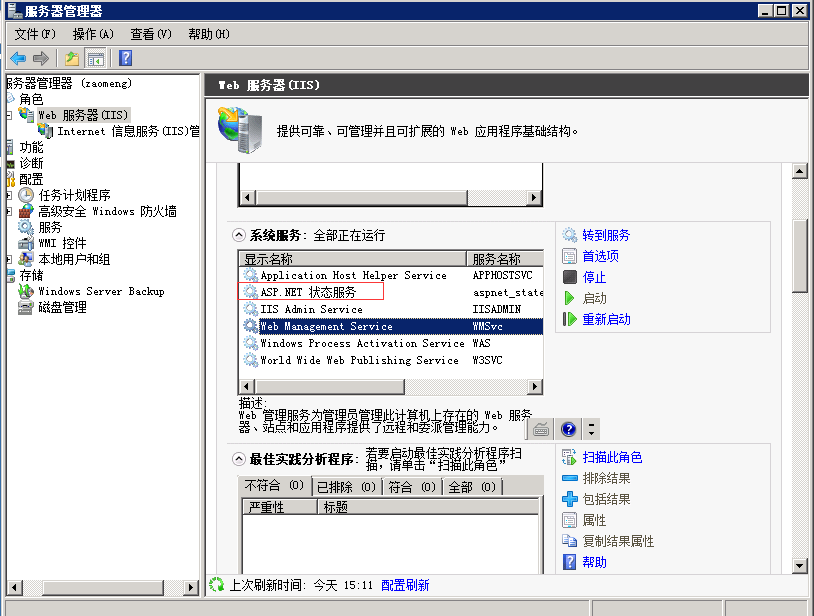Click the 停止 link

[594, 277]
